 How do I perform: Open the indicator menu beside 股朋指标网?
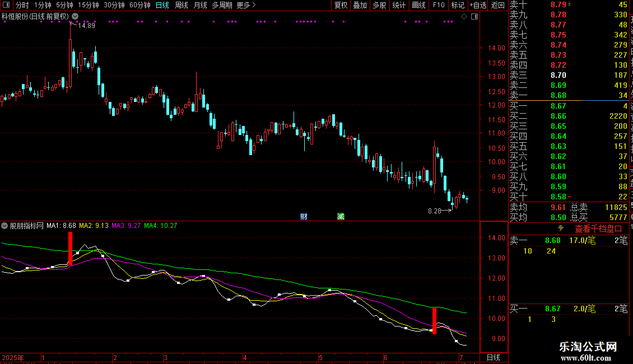pyautogui.click(x=4, y=226)
